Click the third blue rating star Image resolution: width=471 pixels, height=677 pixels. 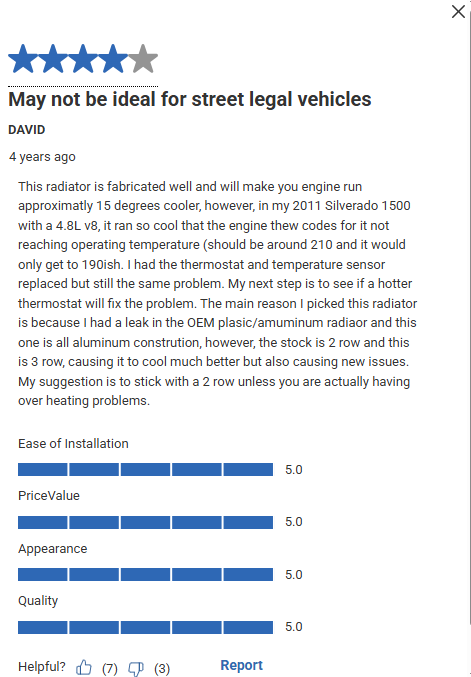pos(83,58)
